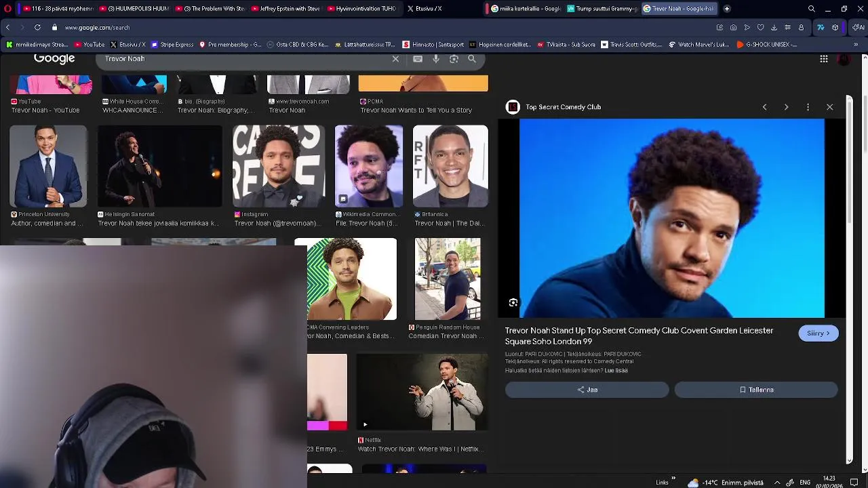Screen dimensions: 868x488
Task: Open the G-SHOCK UNISEX bookmark
Action: pos(766,44)
